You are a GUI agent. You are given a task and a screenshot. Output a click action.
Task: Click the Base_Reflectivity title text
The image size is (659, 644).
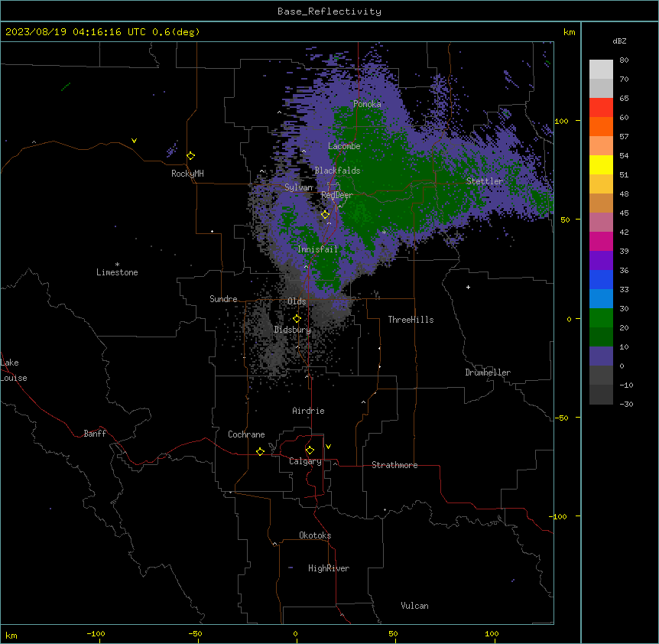coord(329,11)
